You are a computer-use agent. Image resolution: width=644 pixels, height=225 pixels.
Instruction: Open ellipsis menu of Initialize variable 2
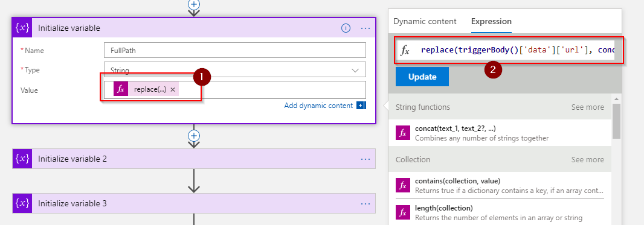point(365,159)
